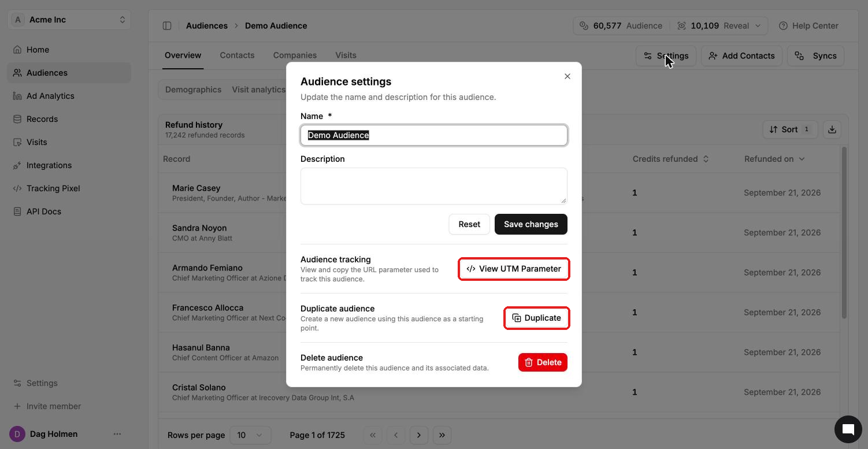Sort by Credits refunded column
Image resolution: width=868 pixels, height=449 pixels.
point(670,159)
